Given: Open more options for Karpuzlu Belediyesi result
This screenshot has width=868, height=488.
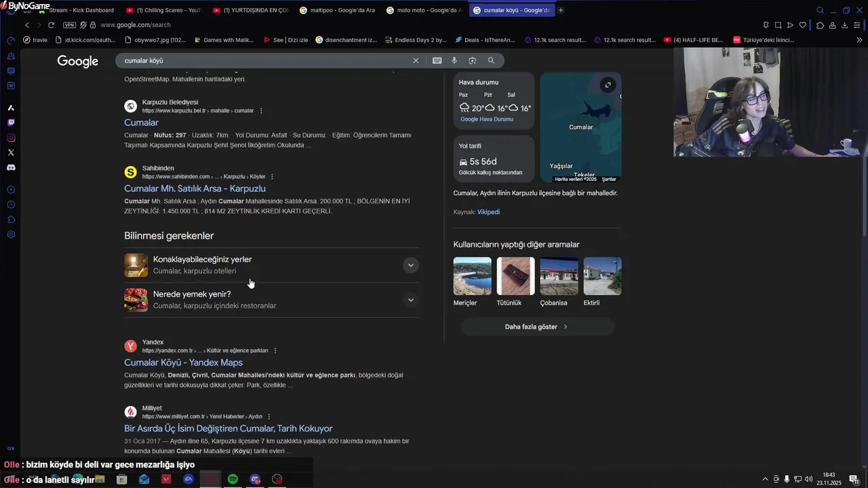Looking at the screenshot, I should click(x=261, y=110).
